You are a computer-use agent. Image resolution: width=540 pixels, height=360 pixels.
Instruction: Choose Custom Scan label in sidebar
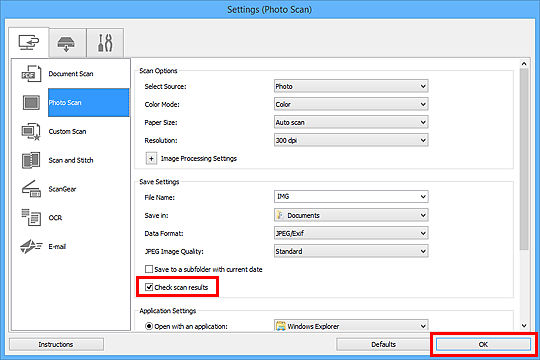pyautogui.click(x=67, y=132)
